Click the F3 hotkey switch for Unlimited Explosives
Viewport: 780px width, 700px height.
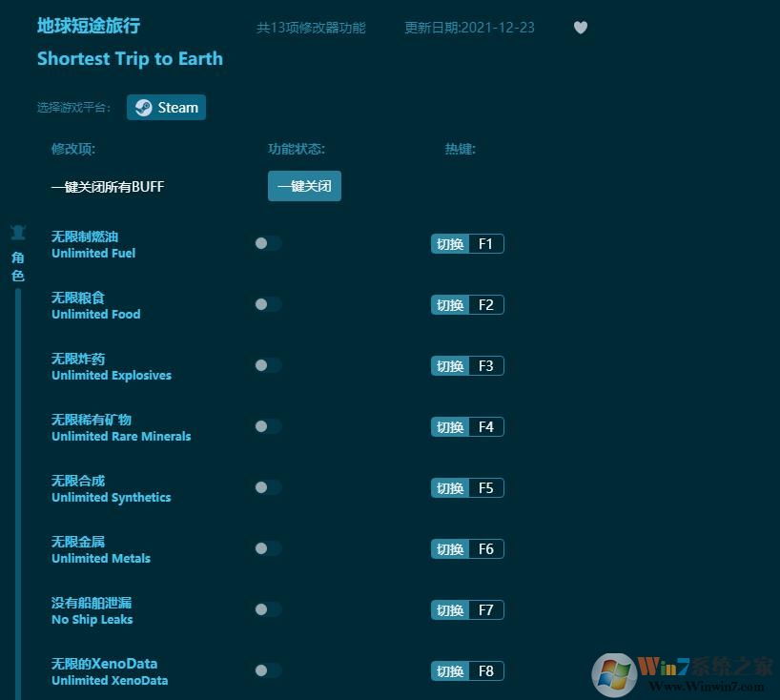tap(466, 365)
